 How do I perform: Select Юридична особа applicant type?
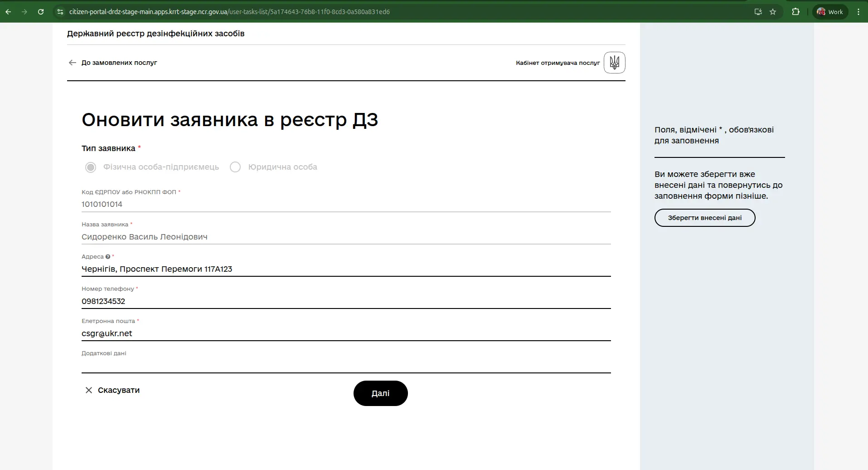tap(235, 167)
